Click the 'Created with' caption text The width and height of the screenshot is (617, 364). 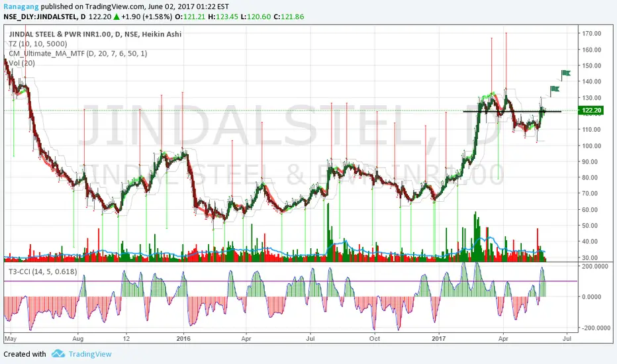tap(24, 354)
